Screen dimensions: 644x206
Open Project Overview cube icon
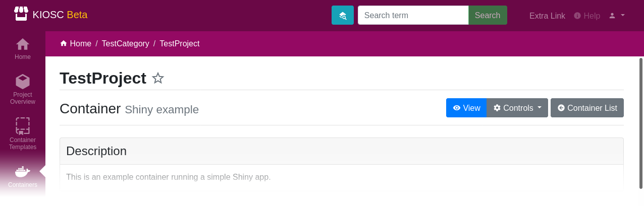(x=23, y=82)
